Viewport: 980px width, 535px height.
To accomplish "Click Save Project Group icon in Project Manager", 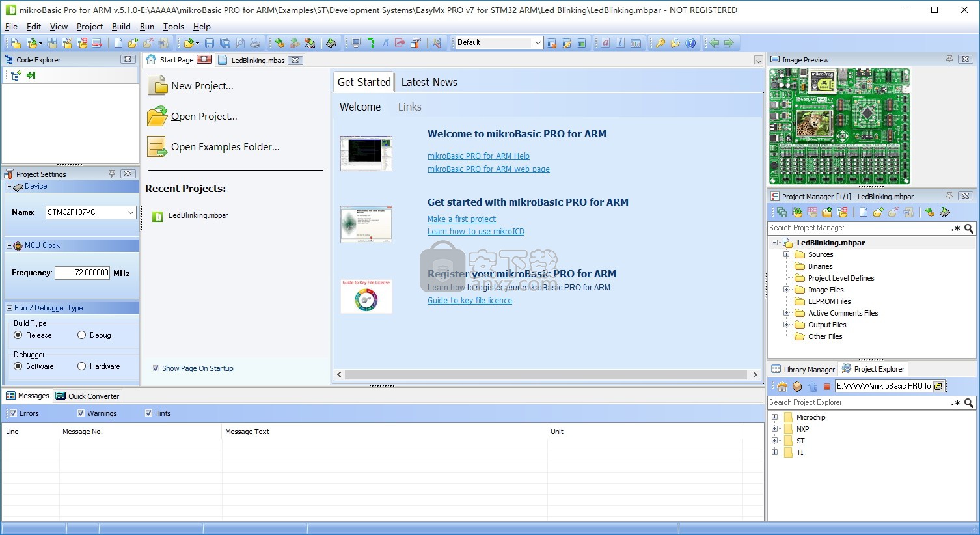I will click(x=782, y=212).
